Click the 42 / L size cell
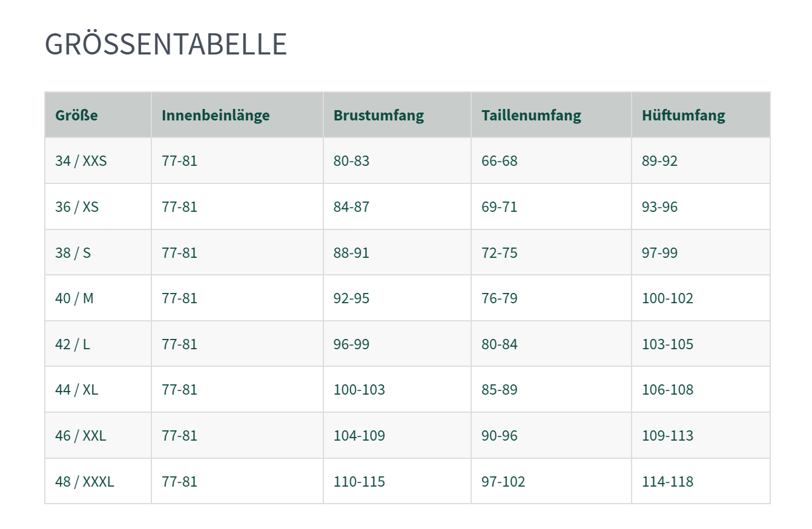Screen dimensions: 812x529 [72, 344]
